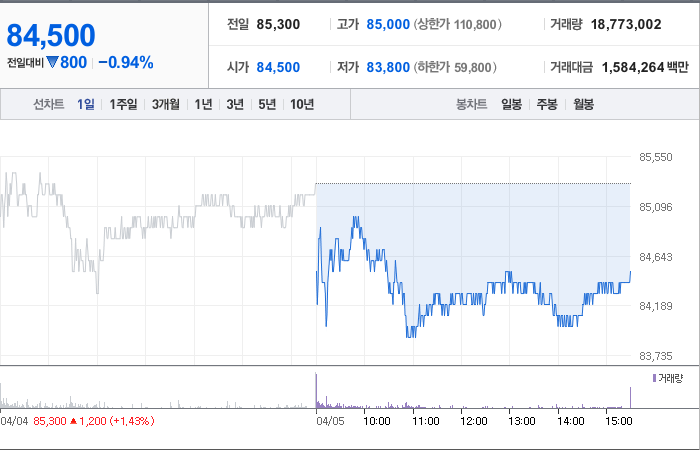The width and height of the screenshot is (700, 450).
Task: Click the 13:00 time axis label
Action: (x=521, y=421)
